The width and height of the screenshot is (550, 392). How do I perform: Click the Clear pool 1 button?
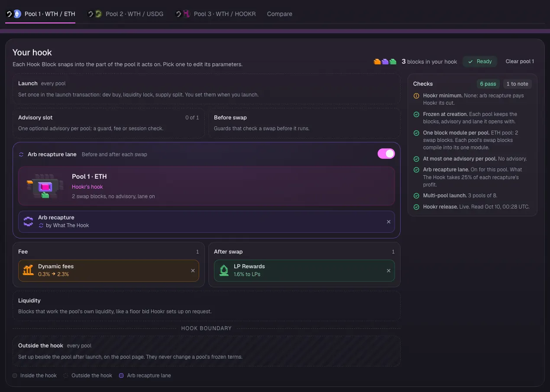[x=520, y=61]
